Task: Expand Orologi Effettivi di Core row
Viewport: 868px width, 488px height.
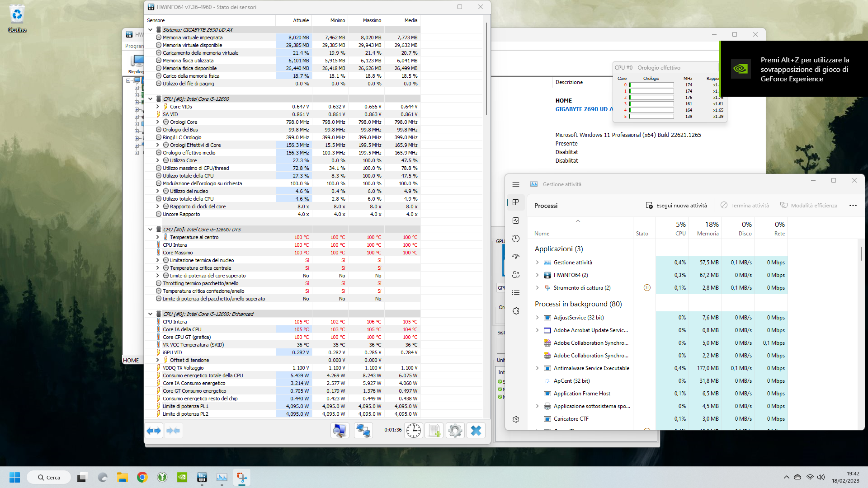Action: [157, 145]
